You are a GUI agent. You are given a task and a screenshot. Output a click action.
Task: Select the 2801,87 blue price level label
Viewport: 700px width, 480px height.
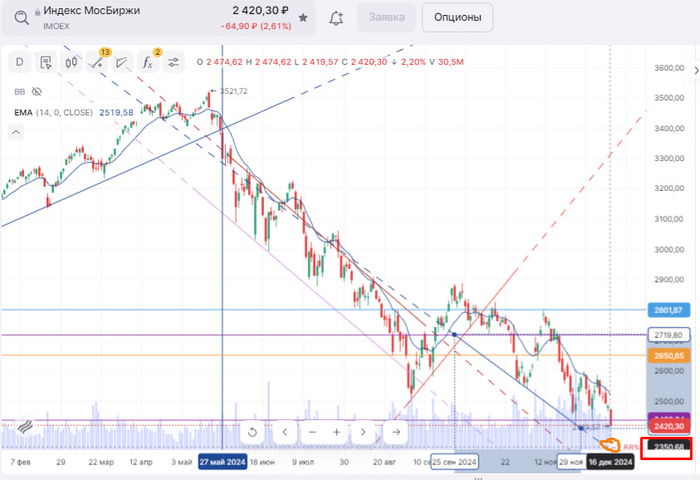[669, 310]
